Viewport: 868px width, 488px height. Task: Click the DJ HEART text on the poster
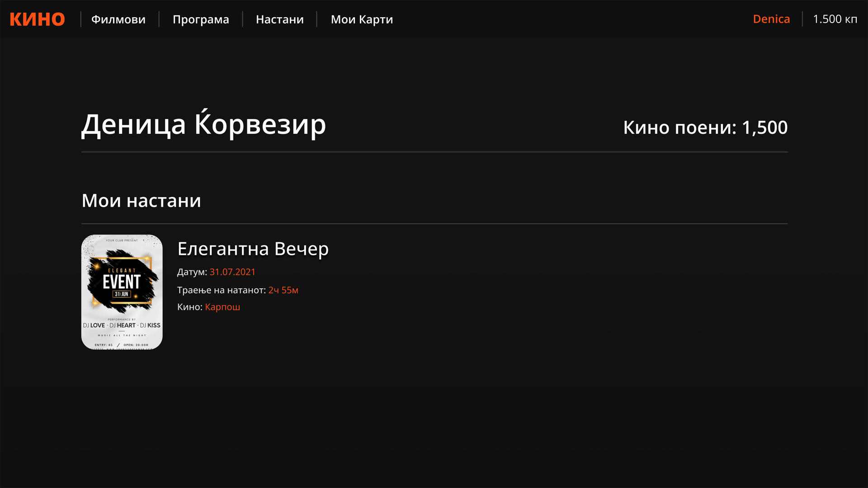(123, 325)
